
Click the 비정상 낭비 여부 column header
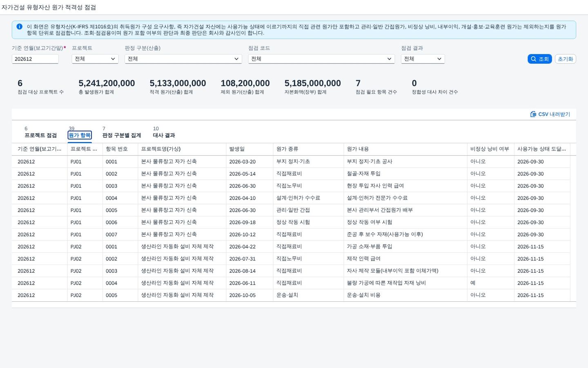(x=490, y=149)
